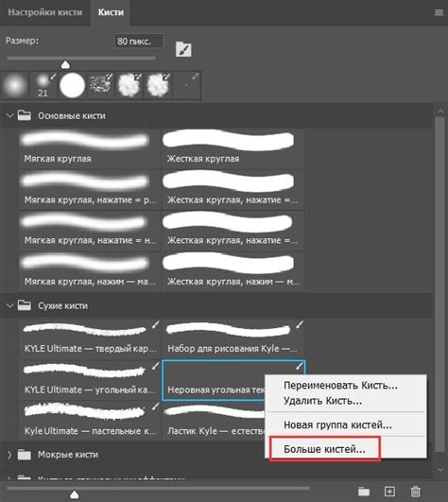Screen dimensions: 448x502
Task: Click the size field showing 80 пикс.
Action: (x=139, y=42)
